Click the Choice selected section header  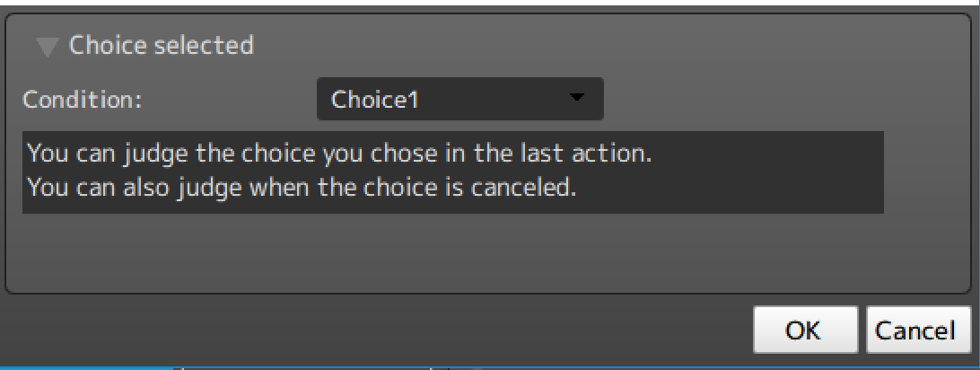[161, 45]
